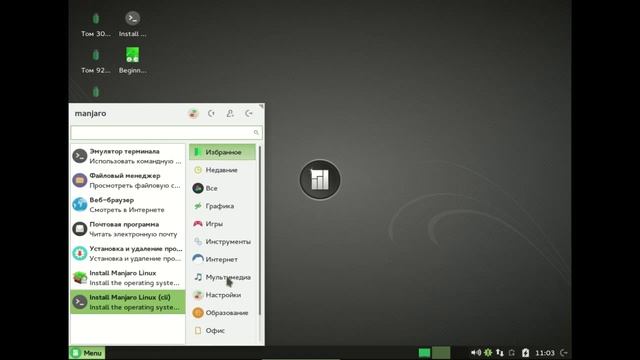The height and width of the screenshot is (360, 640).
Task: Click the lock screen icon in menu header
Action: [211, 113]
